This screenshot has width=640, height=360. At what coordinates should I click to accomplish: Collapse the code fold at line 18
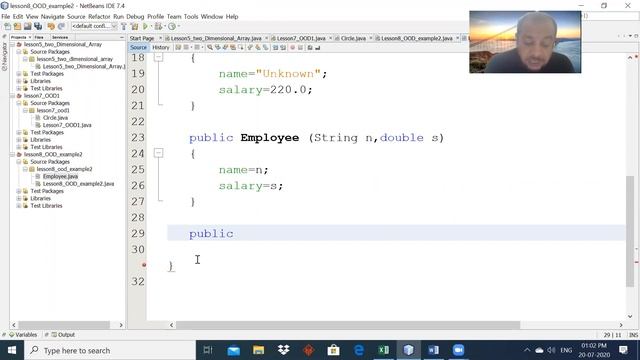click(x=158, y=57)
